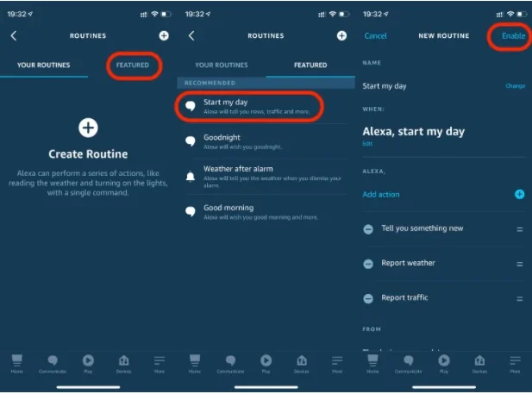
Task: Click the minus icon beside Report traffic
Action: (368, 298)
